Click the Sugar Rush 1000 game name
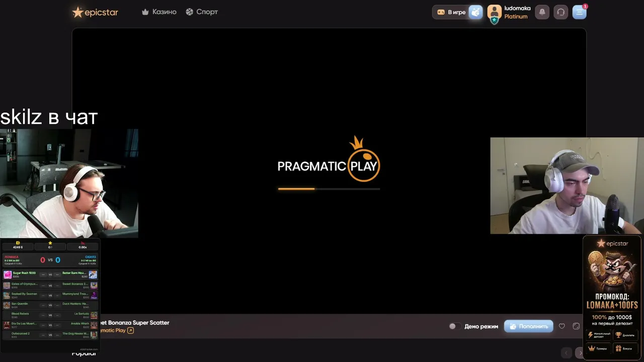Screen dimensions: 644x362 point(24,273)
